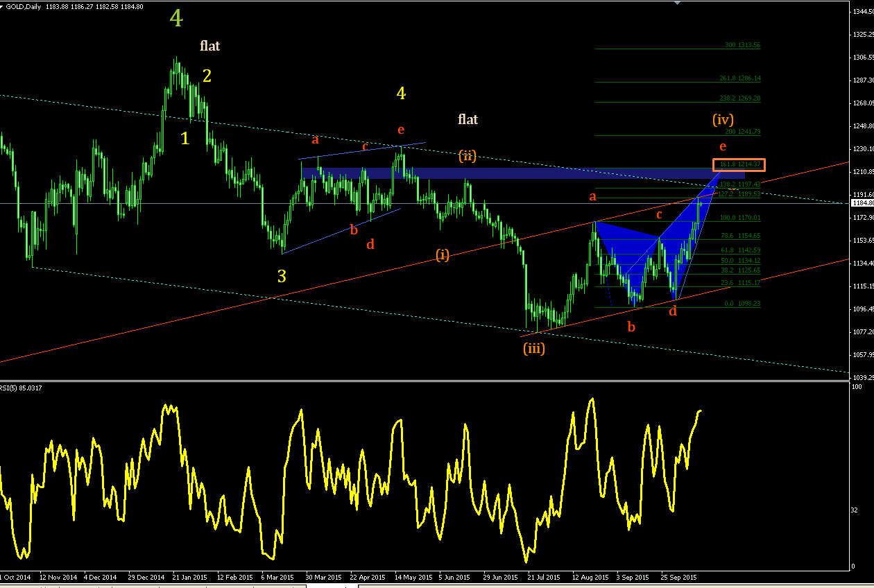
Task: Click the 1248.80 price scale value
Action: click(x=862, y=126)
